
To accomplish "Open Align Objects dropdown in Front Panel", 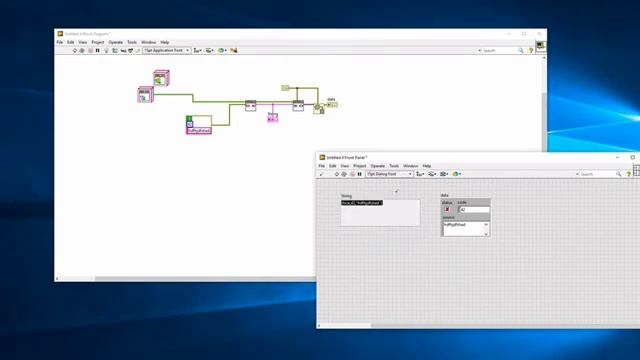I will (420, 174).
